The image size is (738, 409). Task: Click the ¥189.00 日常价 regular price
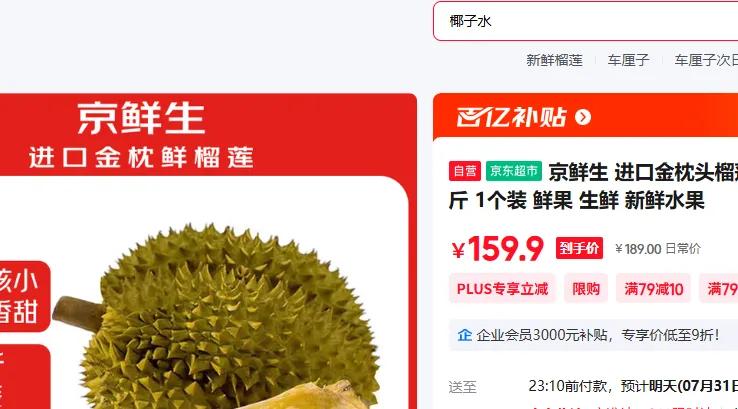click(658, 249)
